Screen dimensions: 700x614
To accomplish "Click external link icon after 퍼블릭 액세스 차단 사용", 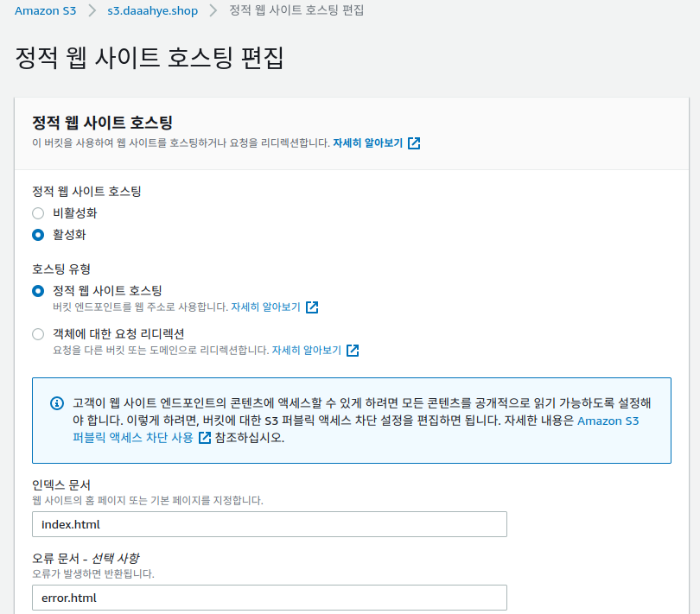I will click(x=205, y=438).
